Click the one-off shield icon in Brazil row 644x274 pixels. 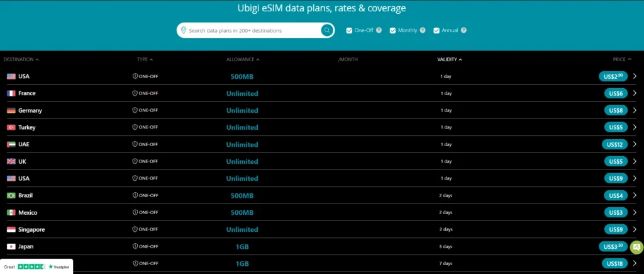(x=135, y=195)
